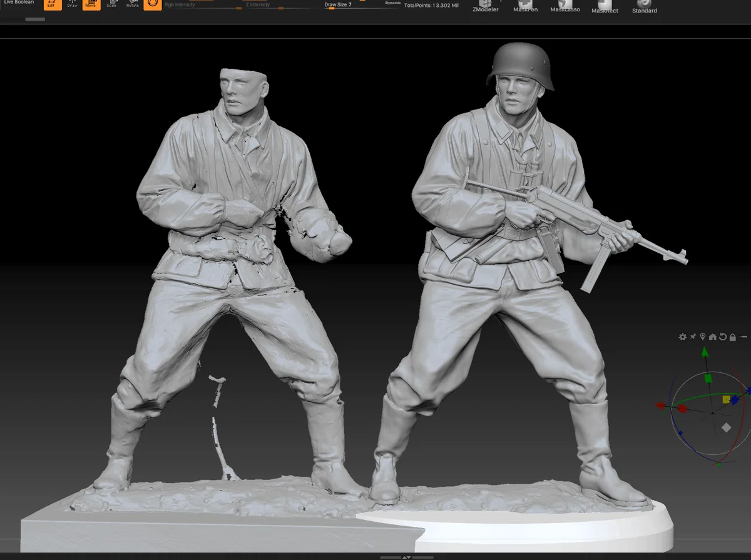Click the red X-axis move arrow
The image size is (751, 560).
click(660, 406)
